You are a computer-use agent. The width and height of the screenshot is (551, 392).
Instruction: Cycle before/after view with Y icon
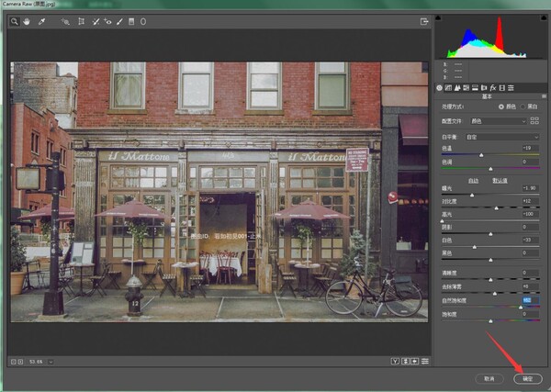pos(395,361)
